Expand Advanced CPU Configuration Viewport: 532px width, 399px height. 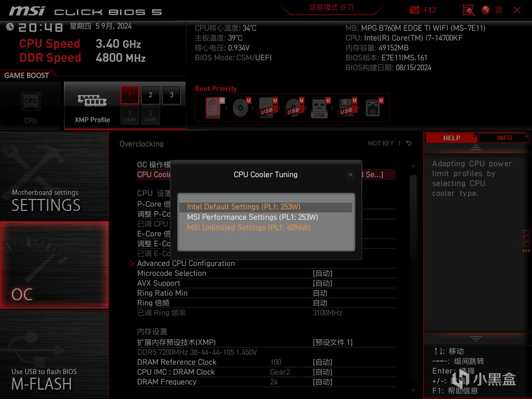[x=186, y=263]
